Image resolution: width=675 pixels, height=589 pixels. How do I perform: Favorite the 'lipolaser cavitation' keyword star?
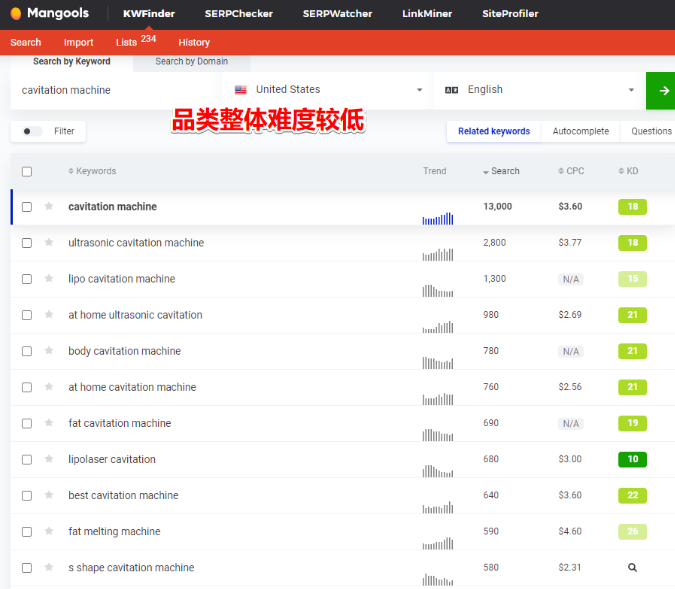[49, 460]
